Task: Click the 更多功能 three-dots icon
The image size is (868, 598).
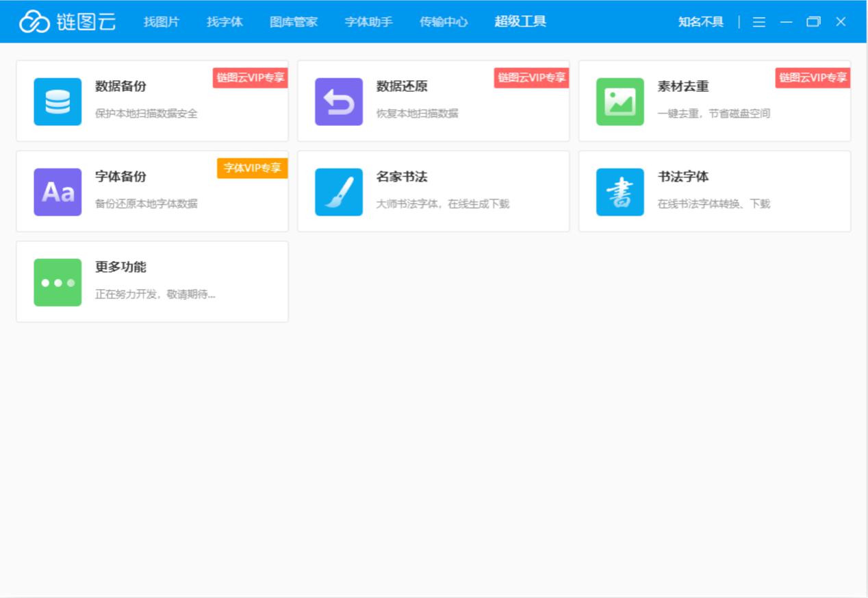Action: [58, 282]
